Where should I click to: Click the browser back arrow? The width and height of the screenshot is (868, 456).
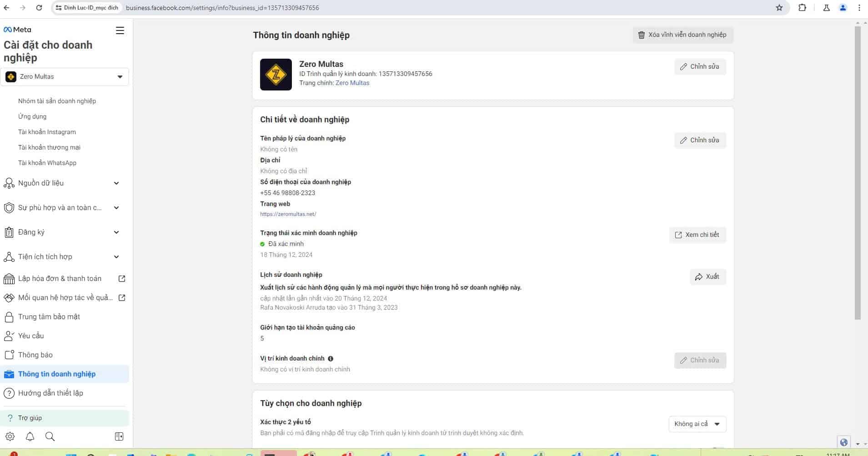tap(7, 8)
